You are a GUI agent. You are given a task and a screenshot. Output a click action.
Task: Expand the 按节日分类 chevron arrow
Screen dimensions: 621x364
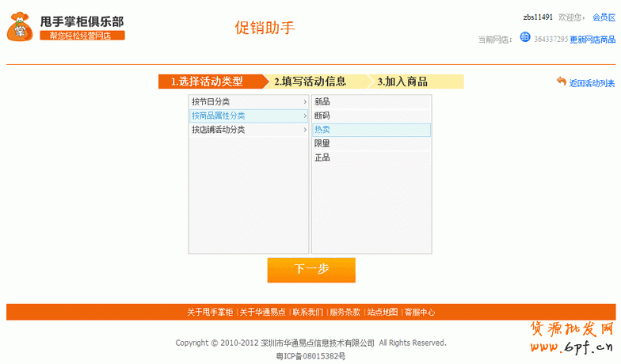[305, 102]
